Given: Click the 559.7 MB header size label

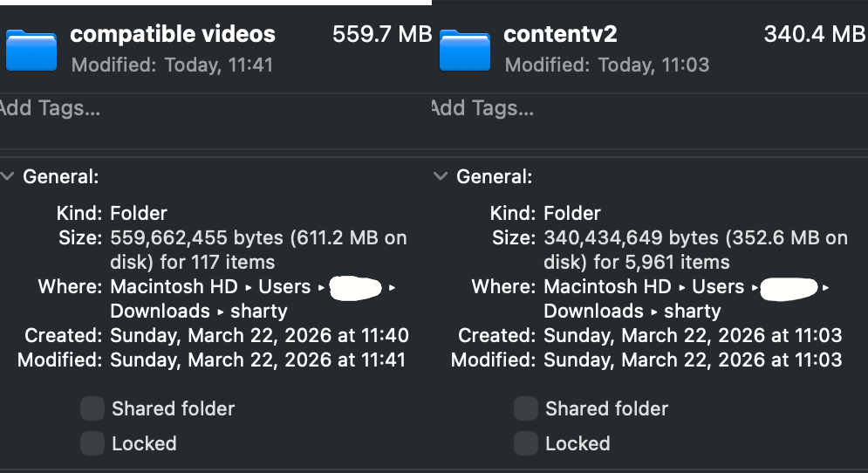Looking at the screenshot, I should point(382,34).
